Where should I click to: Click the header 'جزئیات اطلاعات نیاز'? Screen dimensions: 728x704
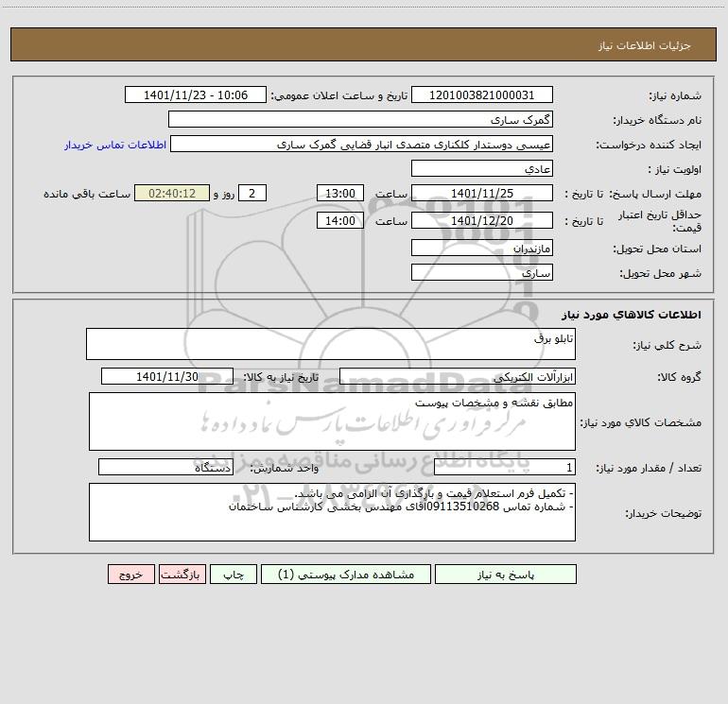tap(645, 45)
